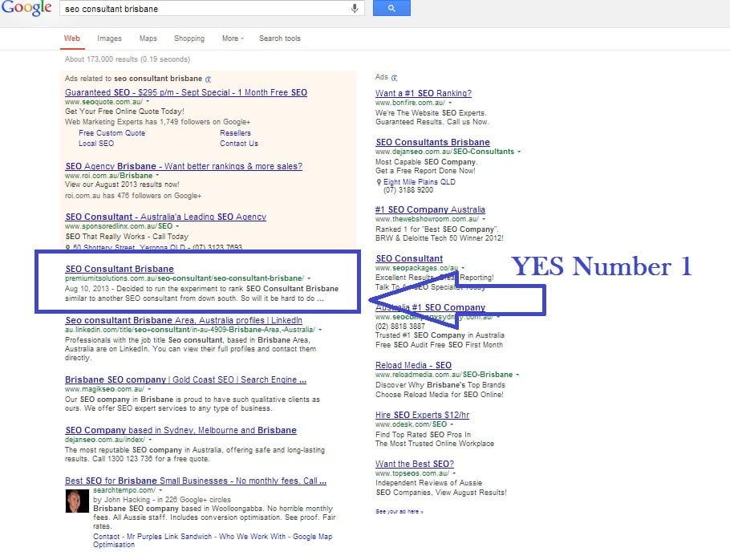Open 'SEO Consultants Brisbane' right column ad
Image resolution: width=730 pixels, height=560 pixels.
pyautogui.click(x=432, y=142)
